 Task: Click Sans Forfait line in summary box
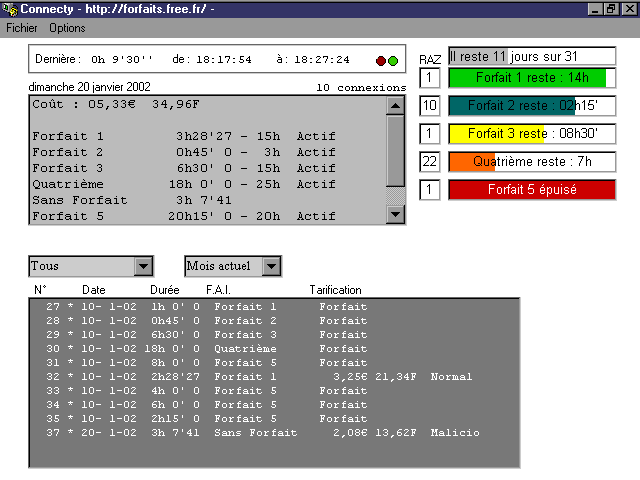click(132, 200)
